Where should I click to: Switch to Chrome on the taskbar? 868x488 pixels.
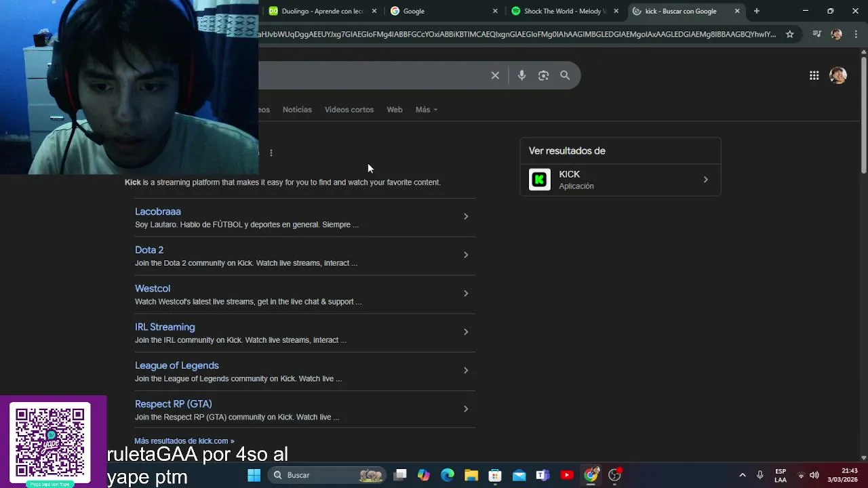[x=591, y=475]
